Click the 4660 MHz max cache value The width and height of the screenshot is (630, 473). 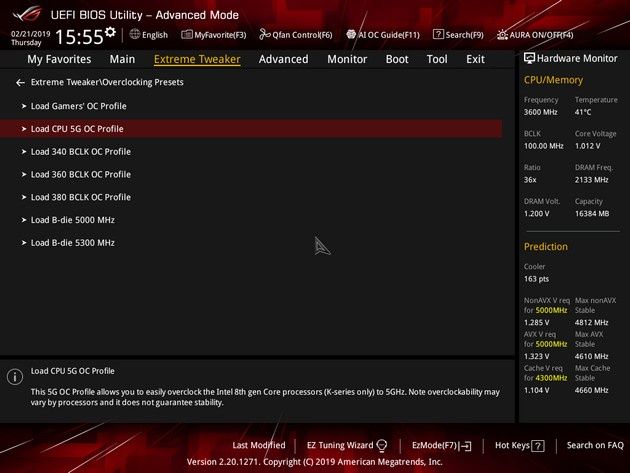pyautogui.click(x=591, y=390)
